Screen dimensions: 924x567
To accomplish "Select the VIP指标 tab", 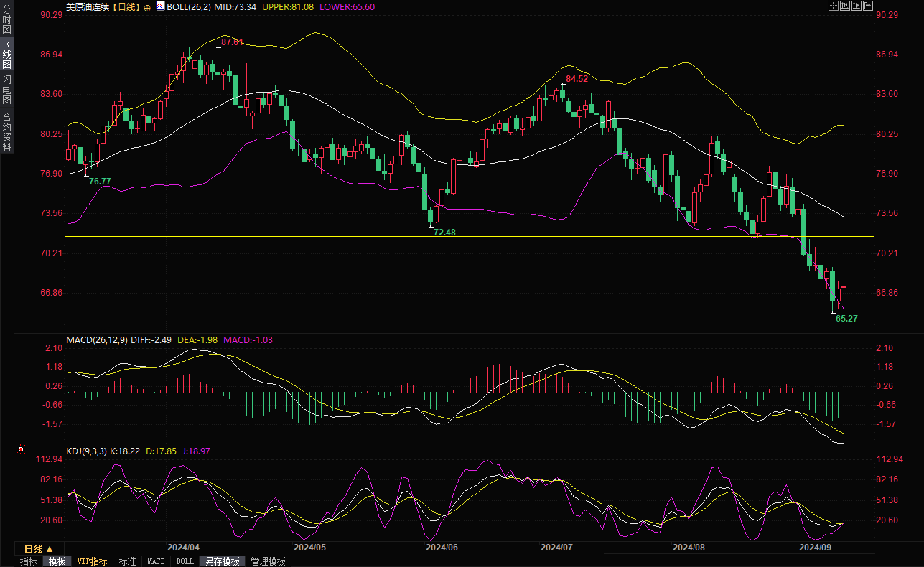I will click(93, 561).
